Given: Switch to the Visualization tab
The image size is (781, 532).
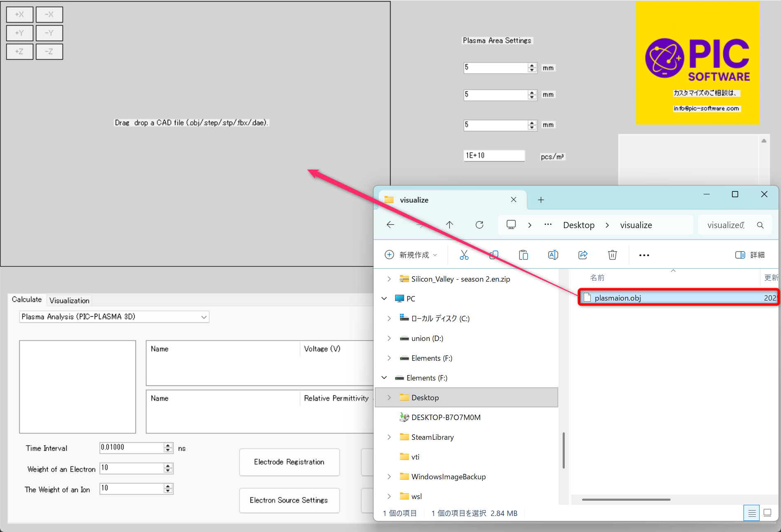Looking at the screenshot, I should (x=69, y=301).
